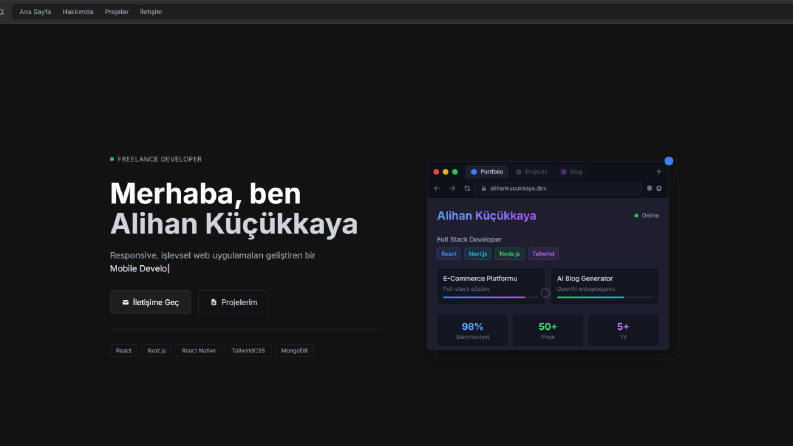This screenshot has height=446, width=793.
Task: Select the React skill tag below the divider
Action: pyautogui.click(x=123, y=350)
